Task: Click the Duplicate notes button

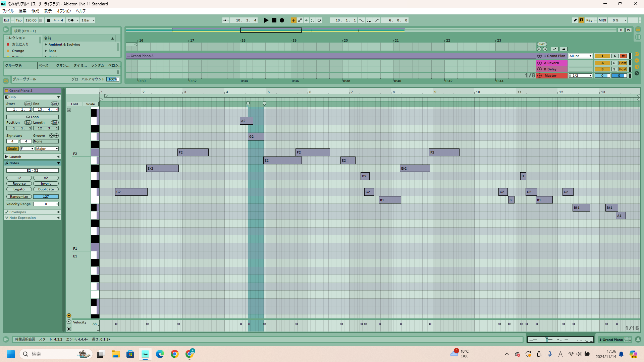Action: [46, 189]
